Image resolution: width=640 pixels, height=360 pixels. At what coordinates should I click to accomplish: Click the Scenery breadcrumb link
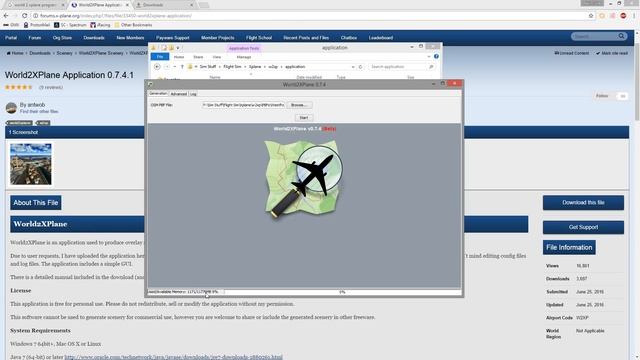point(64,53)
